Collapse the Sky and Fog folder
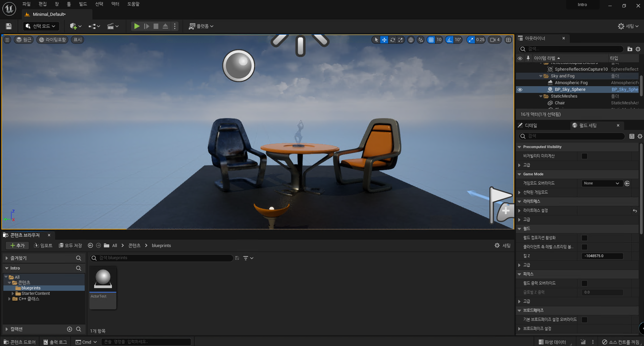The image size is (644, 346). [x=540, y=76]
